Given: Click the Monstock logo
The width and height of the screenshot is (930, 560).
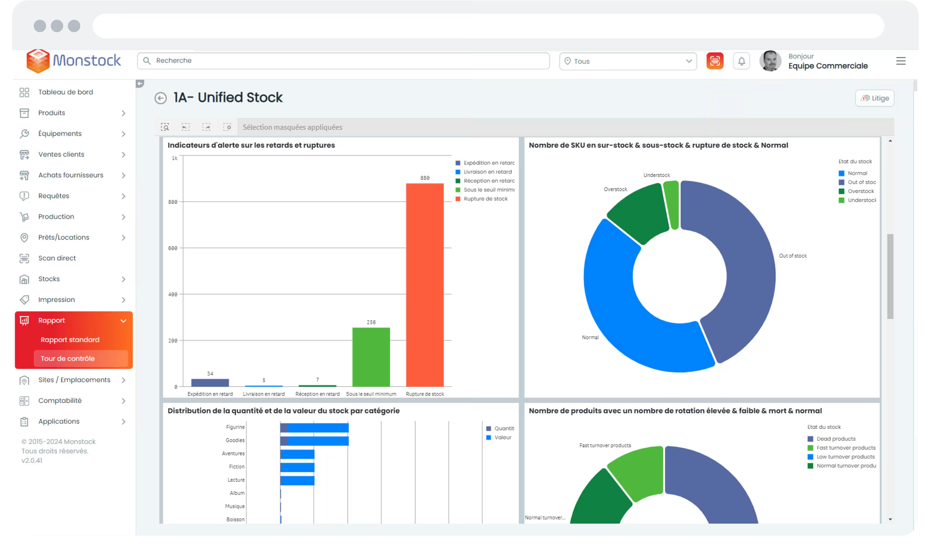Looking at the screenshot, I should [74, 61].
